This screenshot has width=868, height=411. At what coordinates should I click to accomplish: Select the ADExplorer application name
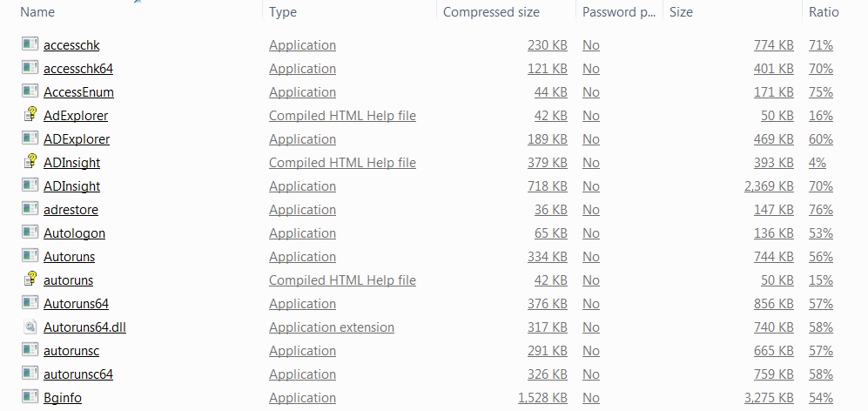point(76,138)
